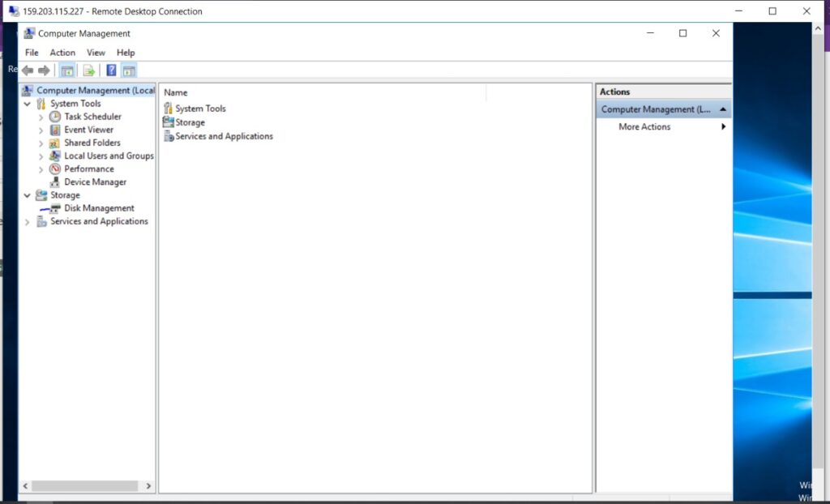Image resolution: width=830 pixels, height=504 pixels.
Task: Select the Performance icon
Action: tap(55, 169)
